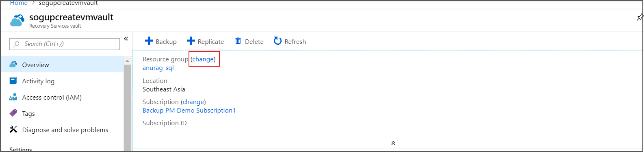Go to Home in the breadcrumb
The height and width of the screenshot is (152, 644).
click(19, 3)
